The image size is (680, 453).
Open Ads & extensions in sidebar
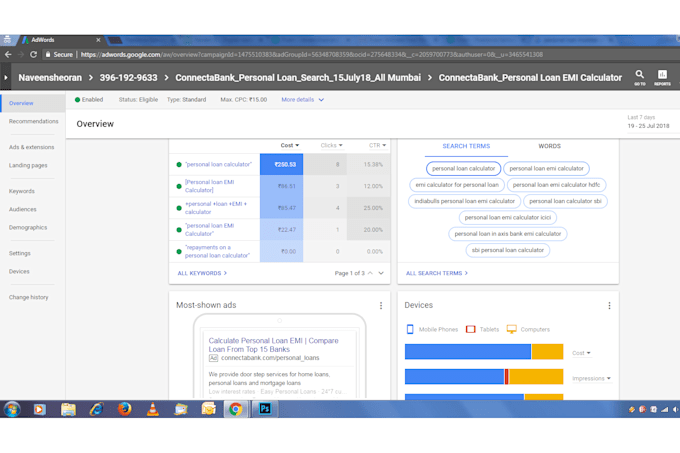[x=32, y=147]
